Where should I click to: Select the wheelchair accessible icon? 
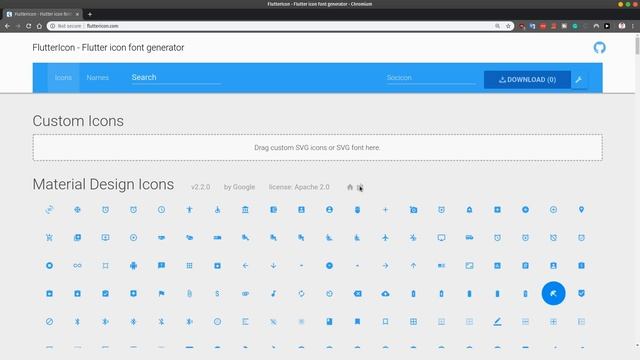217,210
